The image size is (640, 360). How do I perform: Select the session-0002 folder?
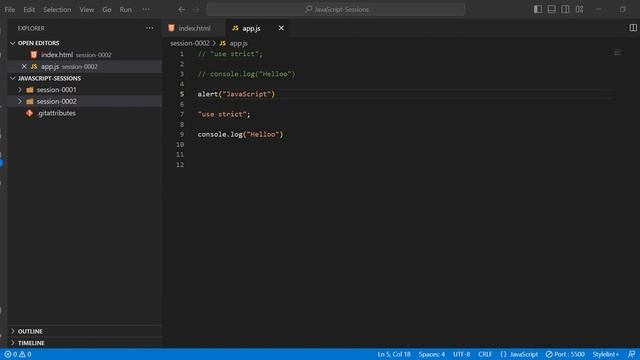pos(85,101)
